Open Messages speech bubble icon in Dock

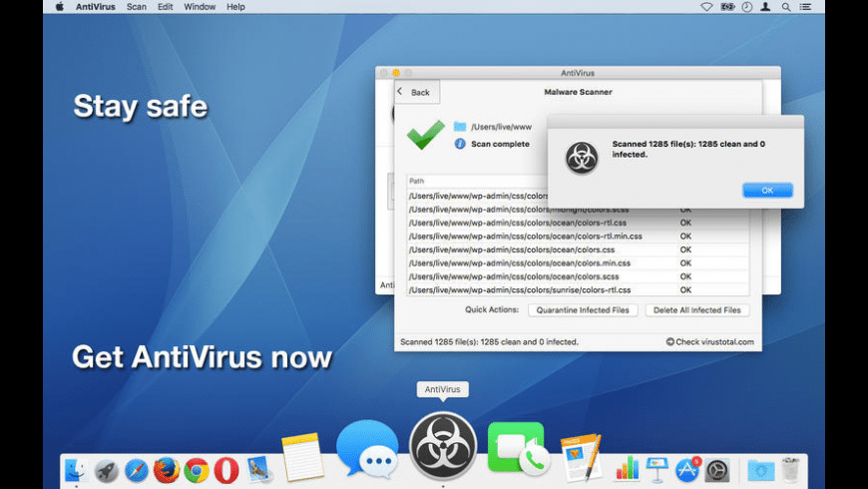[367, 449]
